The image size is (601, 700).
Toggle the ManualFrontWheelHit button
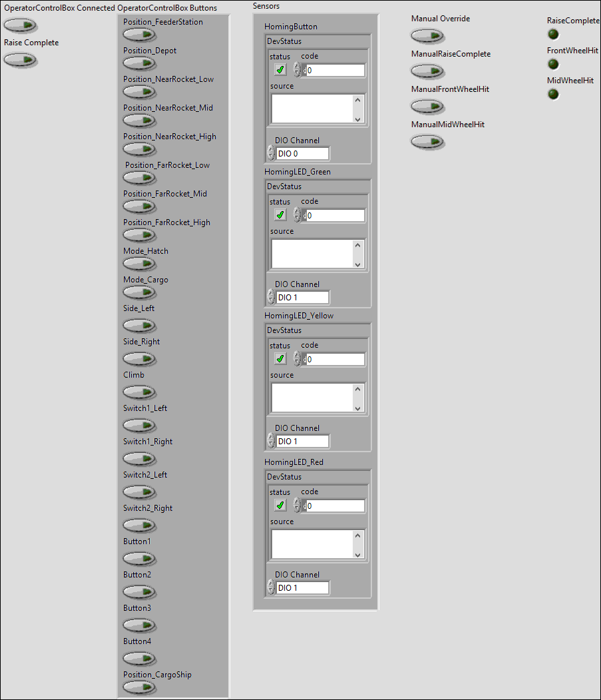(x=427, y=107)
